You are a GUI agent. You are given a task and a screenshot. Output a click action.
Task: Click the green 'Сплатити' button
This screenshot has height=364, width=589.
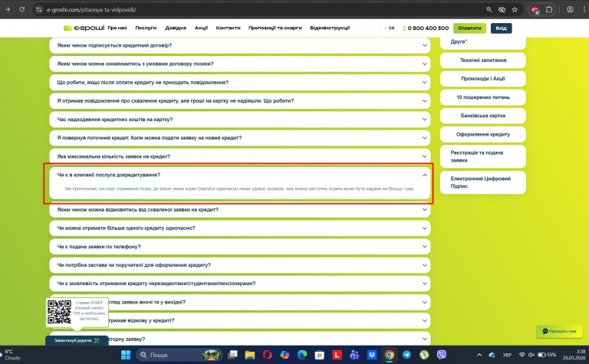coord(469,28)
